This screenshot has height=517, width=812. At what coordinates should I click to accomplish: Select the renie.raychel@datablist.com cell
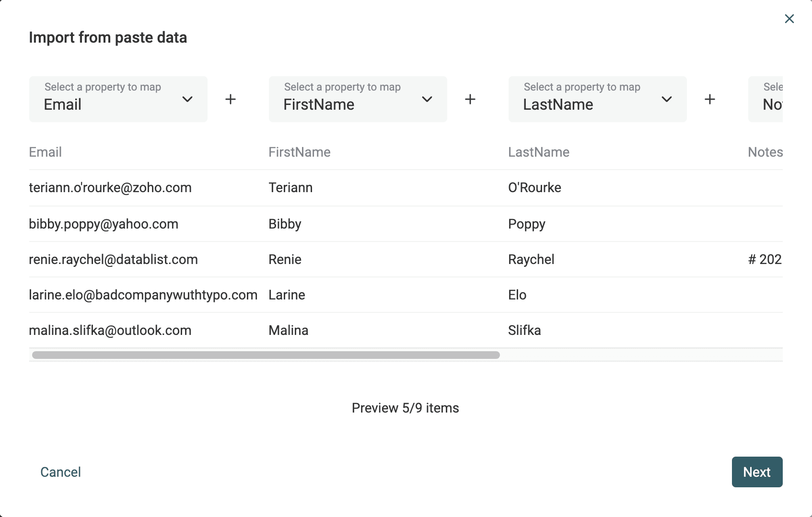pos(113,260)
